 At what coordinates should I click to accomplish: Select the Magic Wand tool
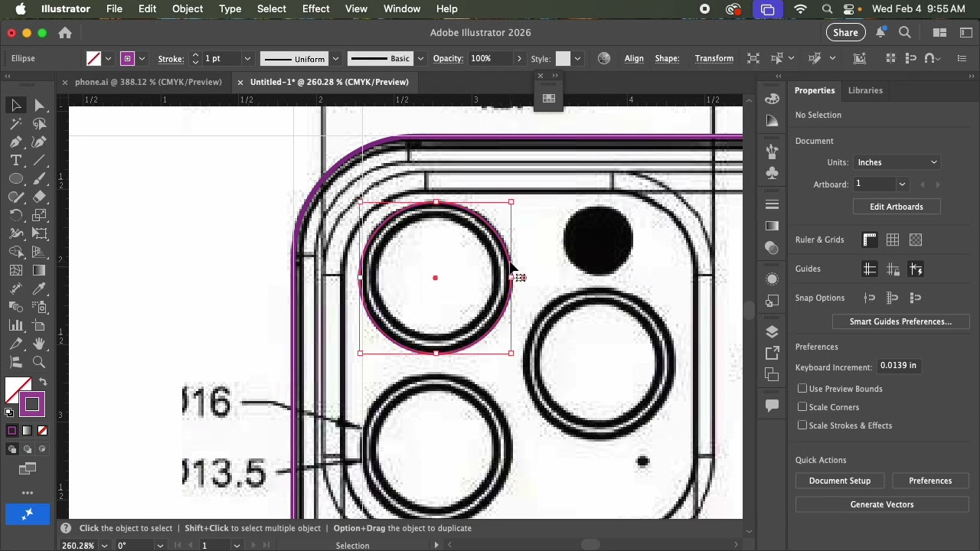coord(16,123)
